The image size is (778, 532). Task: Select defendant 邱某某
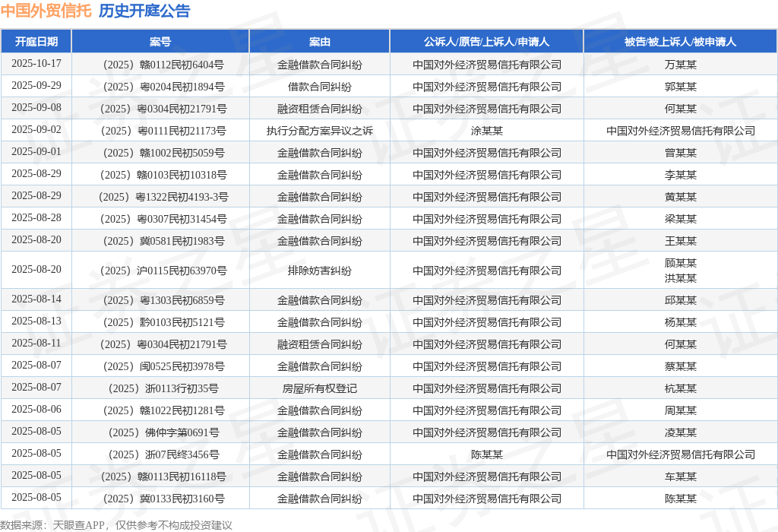(681, 300)
